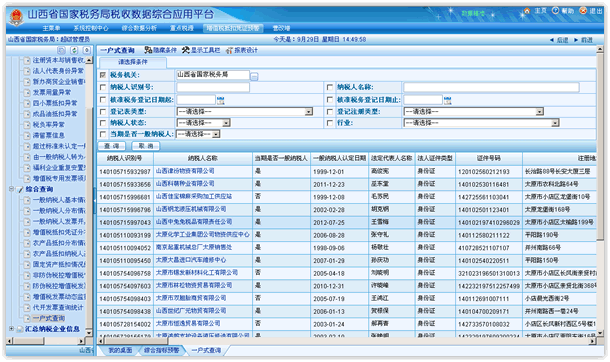The height and width of the screenshot is (362, 610).
Task: Click the folder icon beside 汇总纳税企业信息
Action: point(20,329)
